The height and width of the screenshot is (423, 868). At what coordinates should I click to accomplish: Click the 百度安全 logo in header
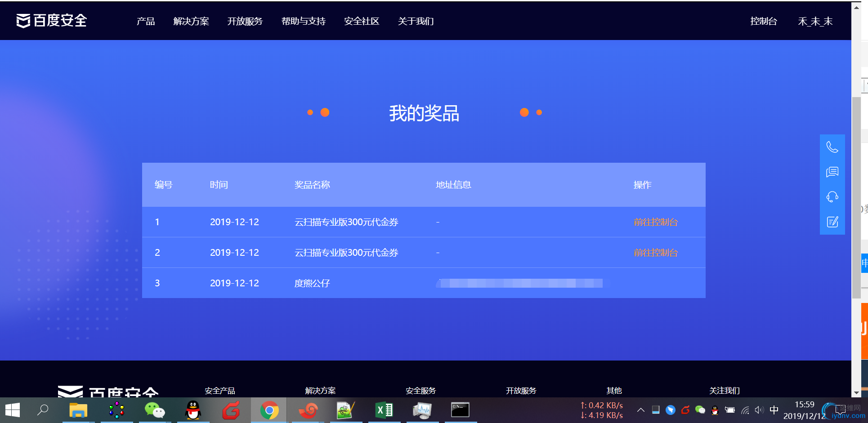[x=52, y=21]
